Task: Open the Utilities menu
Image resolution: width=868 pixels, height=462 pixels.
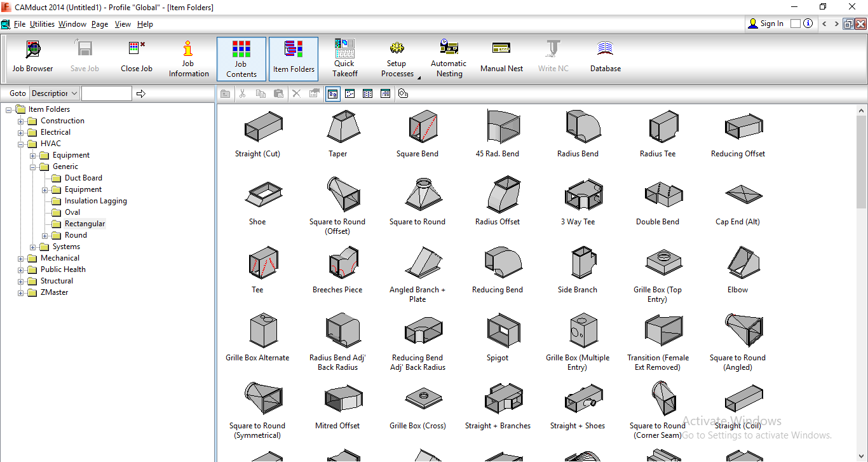Action: (x=42, y=24)
